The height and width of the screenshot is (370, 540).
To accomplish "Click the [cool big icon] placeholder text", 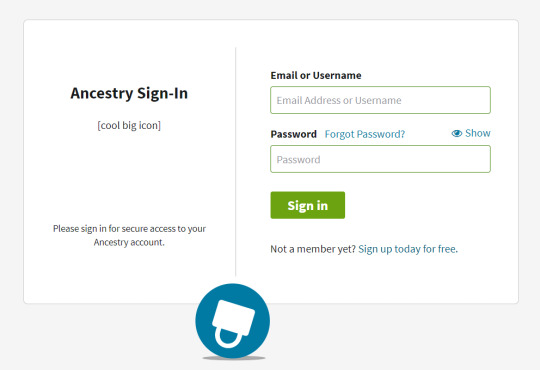I will coord(129,125).
